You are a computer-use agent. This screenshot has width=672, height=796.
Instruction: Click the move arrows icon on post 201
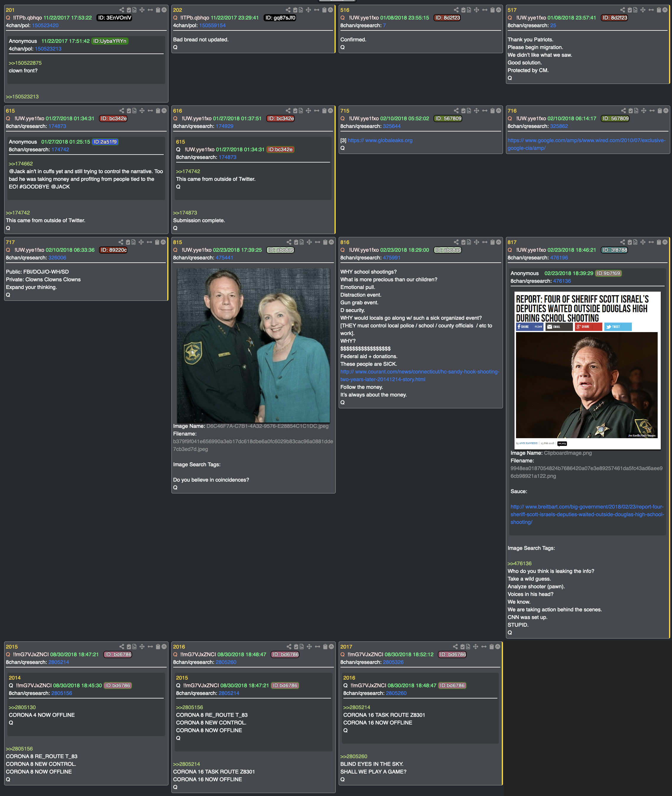tap(142, 10)
